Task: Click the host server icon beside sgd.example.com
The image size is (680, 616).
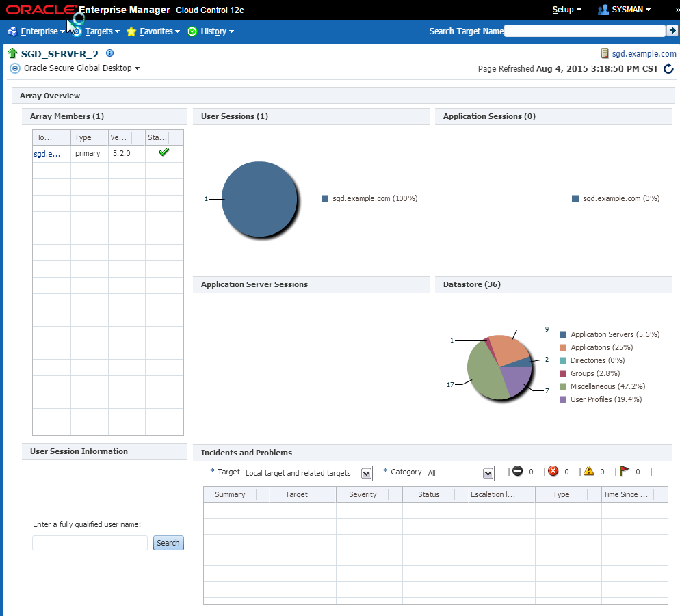Action: 605,53
